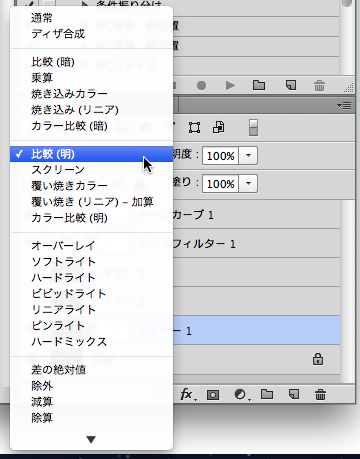Add a layer mask
This screenshot has width=360, height=459.
click(x=213, y=395)
